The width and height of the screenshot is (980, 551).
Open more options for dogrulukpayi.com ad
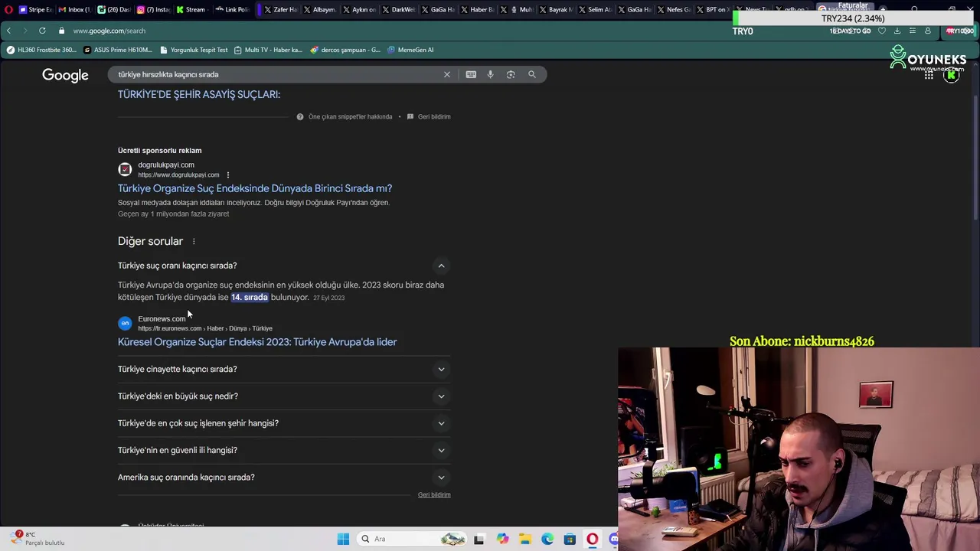(227, 174)
